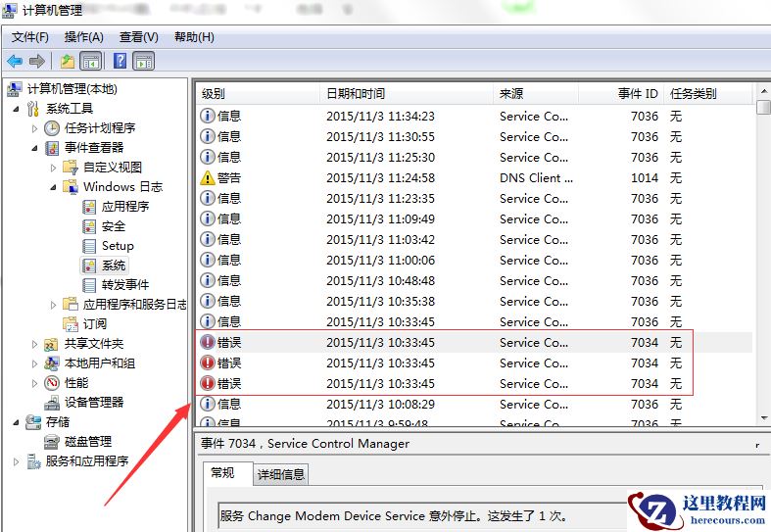Expand the 任务计划程序 tree node

pyautogui.click(x=34, y=128)
